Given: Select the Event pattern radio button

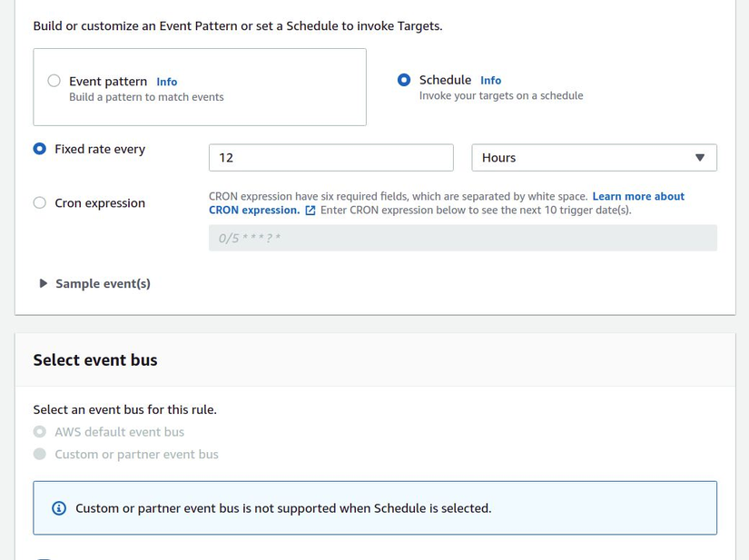Looking at the screenshot, I should [54, 81].
